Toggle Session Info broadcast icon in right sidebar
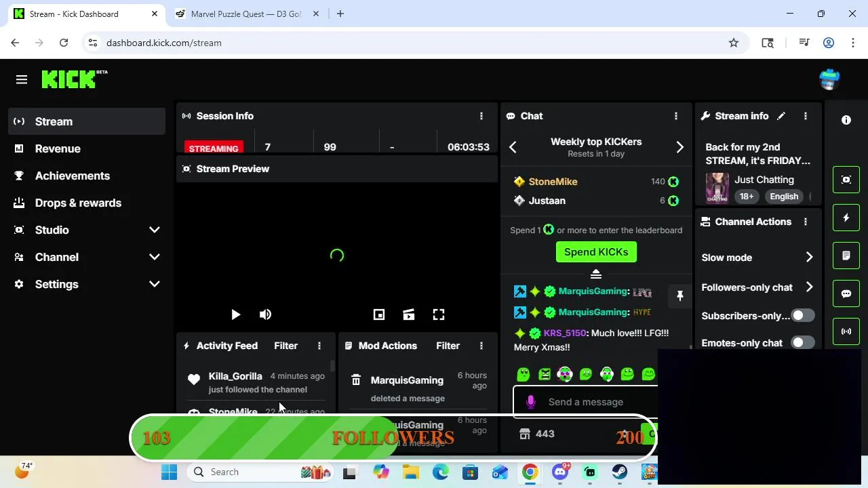 click(846, 331)
